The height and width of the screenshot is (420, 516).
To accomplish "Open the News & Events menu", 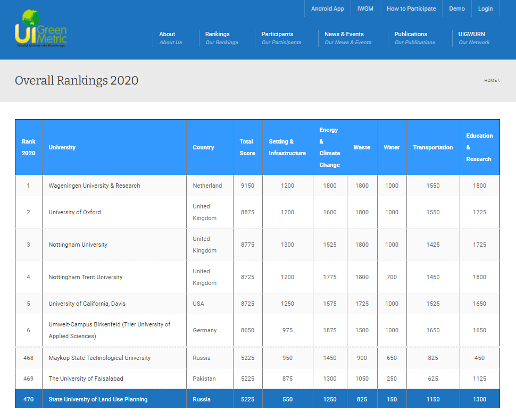I will pyautogui.click(x=347, y=38).
